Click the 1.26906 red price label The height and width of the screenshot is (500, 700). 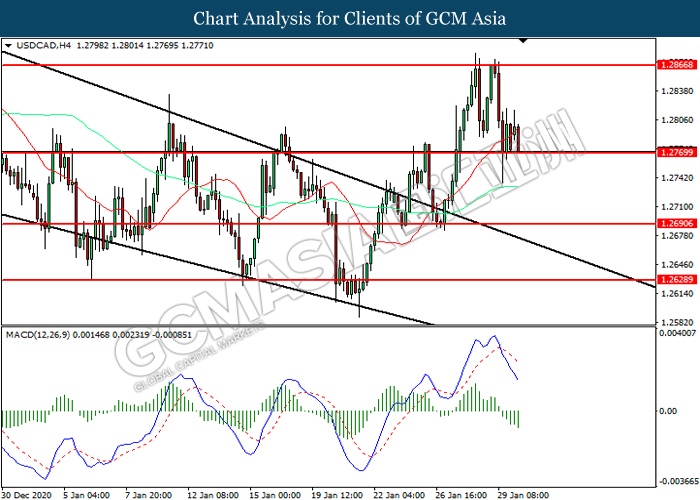pyautogui.click(x=676, y=224)
